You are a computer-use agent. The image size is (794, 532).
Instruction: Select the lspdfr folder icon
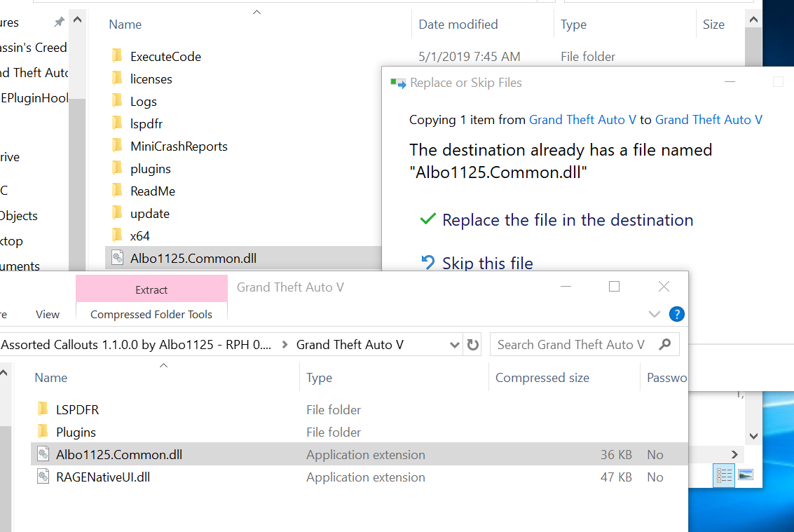point(117,123)
